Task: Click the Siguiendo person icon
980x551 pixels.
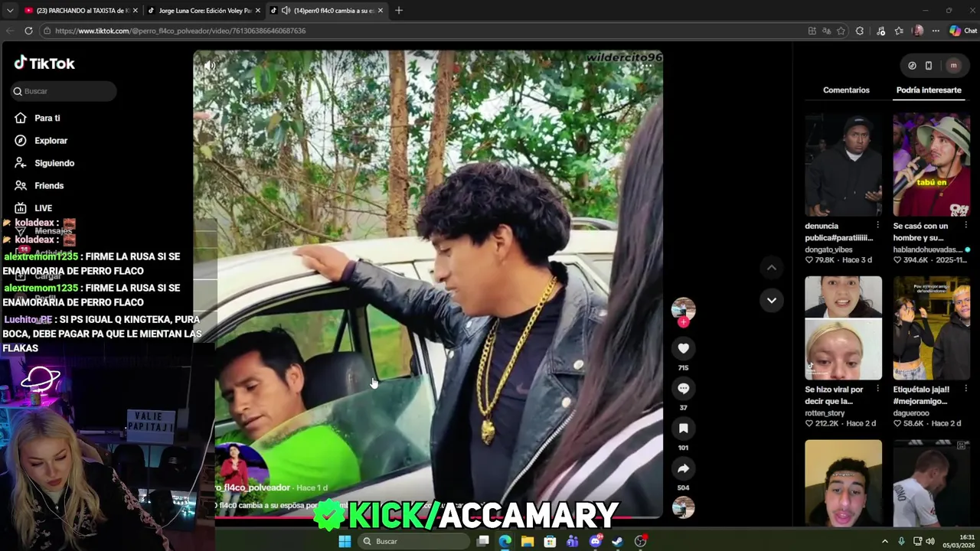Action: [21, 163]
